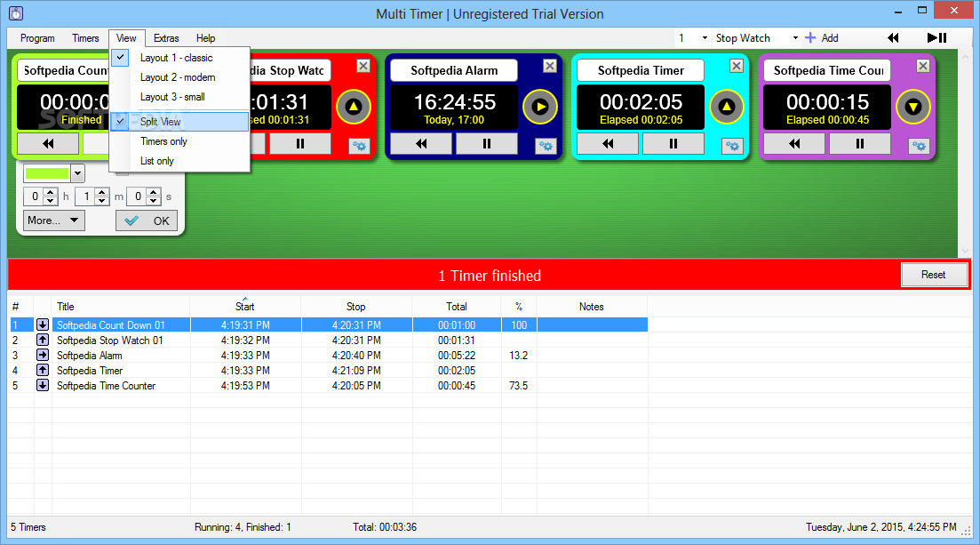Screen dimensions: 980x545
Task: Click Reset in the red finished banner
Action: tap(933, 275)
